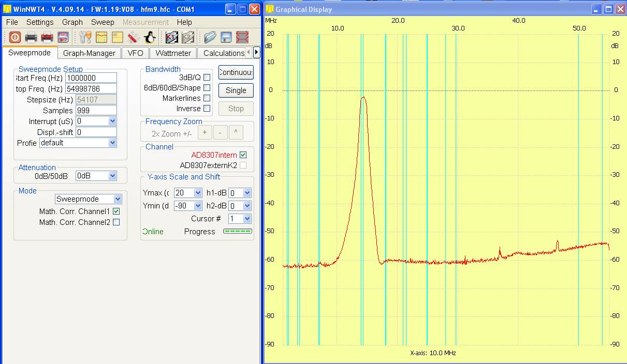Click the penguin toolbar icon
This screenshot has height=364, width=627.
click(x=150, y=37)
